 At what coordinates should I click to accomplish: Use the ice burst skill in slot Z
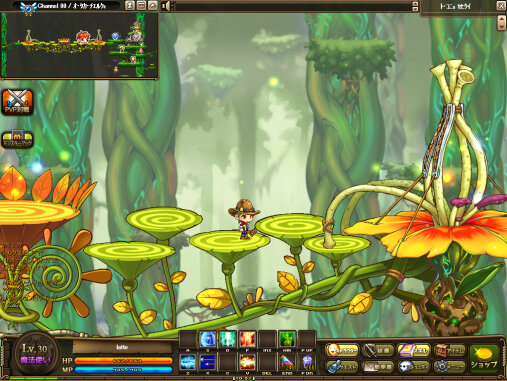188,362
